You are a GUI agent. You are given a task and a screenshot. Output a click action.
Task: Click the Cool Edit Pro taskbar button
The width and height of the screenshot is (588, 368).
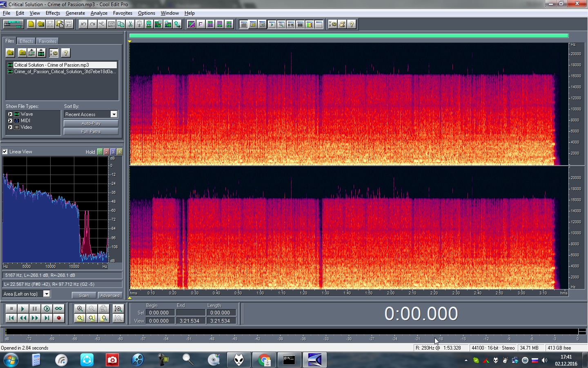coord(314,360)
